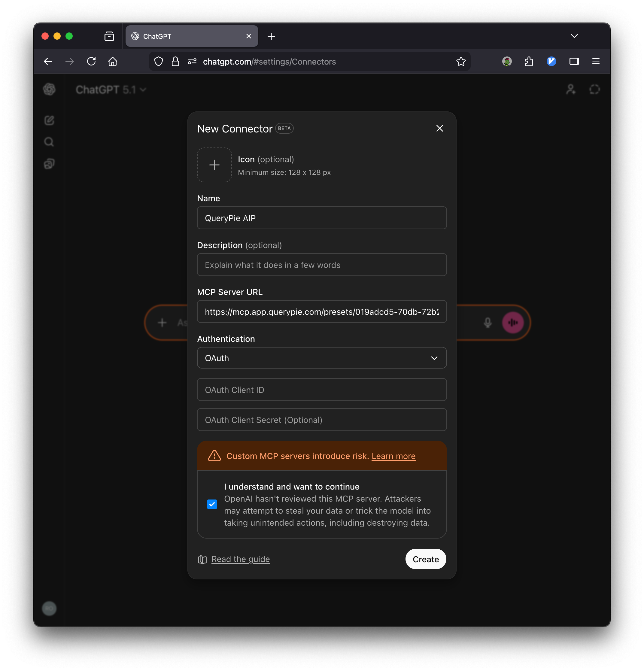Reload the current page
Screen dimensions: 644x671
point(91,61)
